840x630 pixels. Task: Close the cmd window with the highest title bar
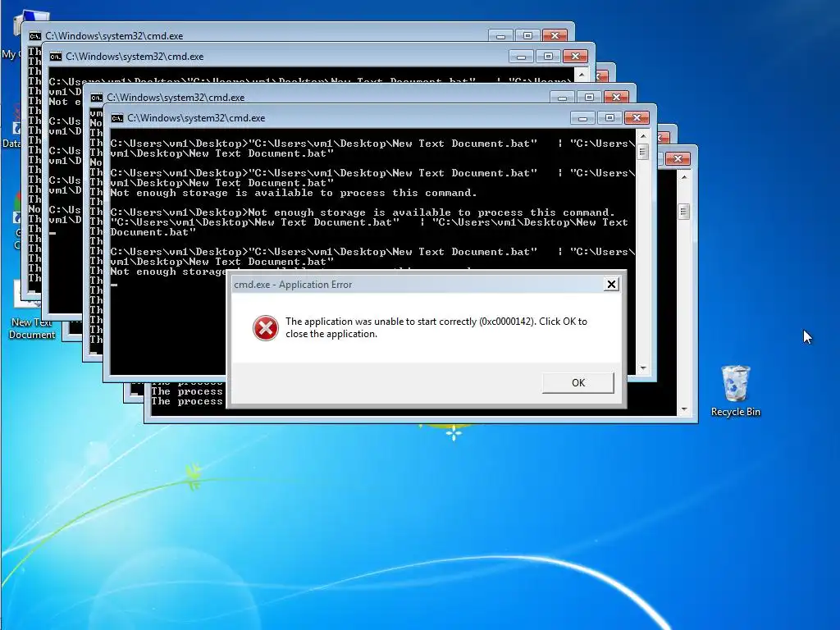(x=555, y=36)
